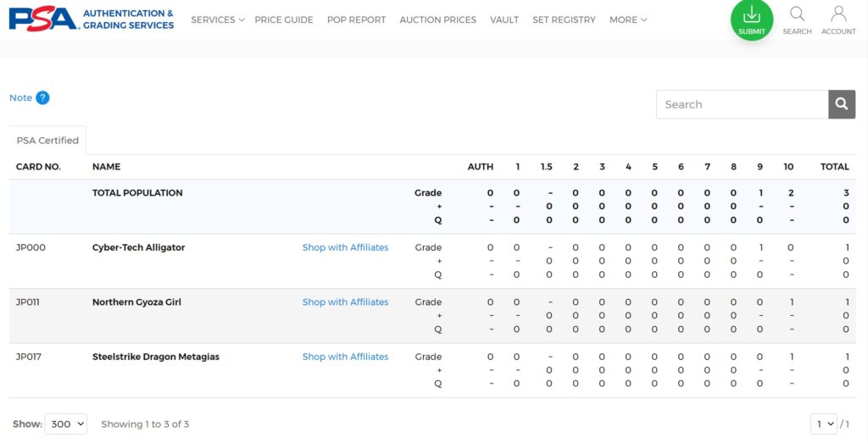Click the Authentication & Grading Services text
Screen dimensions: 868x443
[x=129, y=19]
